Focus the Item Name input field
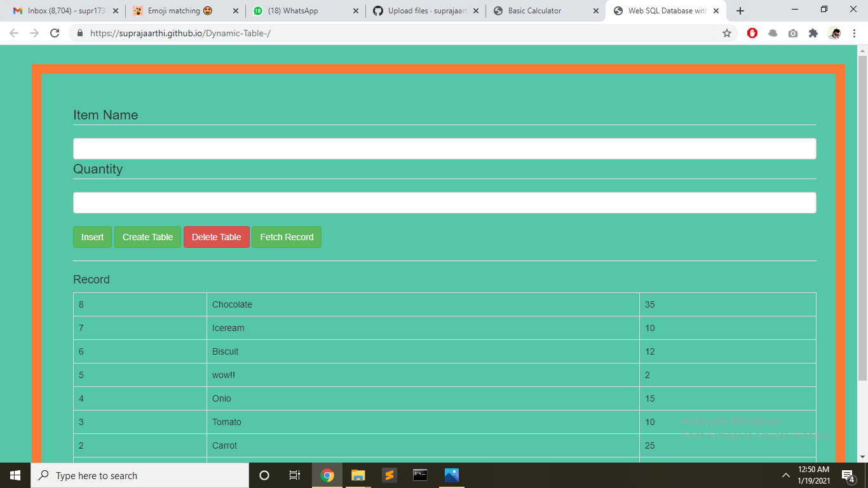Viewport: 868px width, 488px height. pos(445,149)
